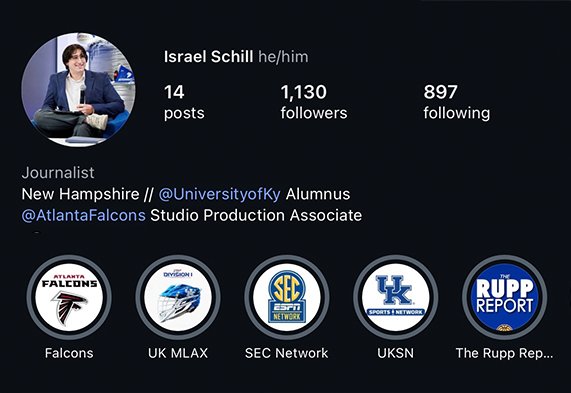Open the SEC Network highlight
The height and width of the screenshot is (393, 571).
[x=287, y=298]
